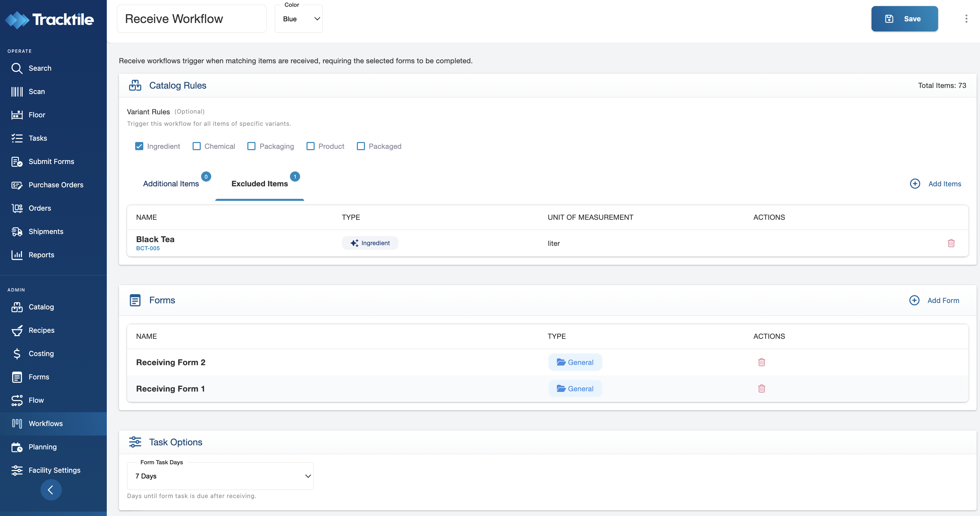Image resolution: width=980 pixels, height=516 pixels.
Task: Open the Color dropdown set to Blue
Action: (299, 19)
